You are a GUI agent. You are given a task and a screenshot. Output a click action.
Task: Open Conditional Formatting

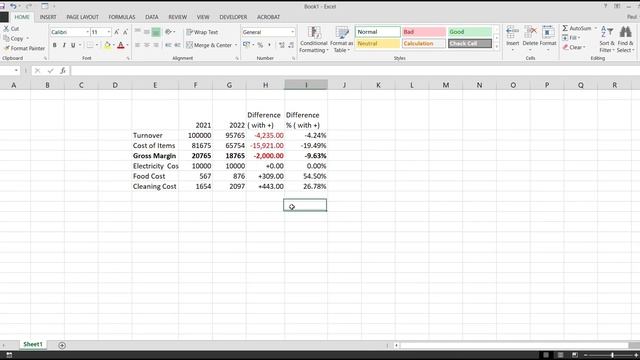pyautogui.click(x=313, y=40)
